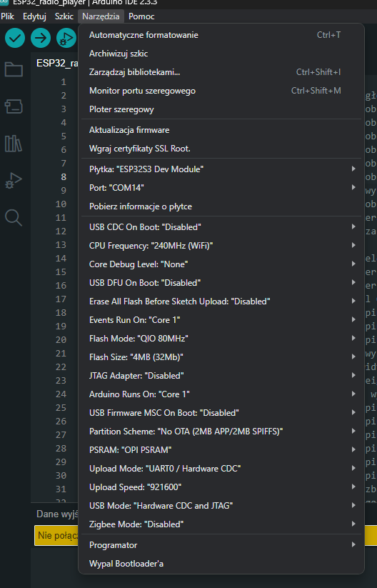Open Zarządzaj bibliotekami...
This screenshot has width=377, height=588.
click(x=221, y=72)
